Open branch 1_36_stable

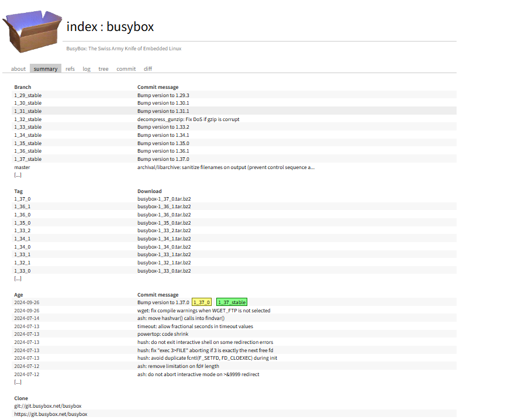tap(28, 151)
